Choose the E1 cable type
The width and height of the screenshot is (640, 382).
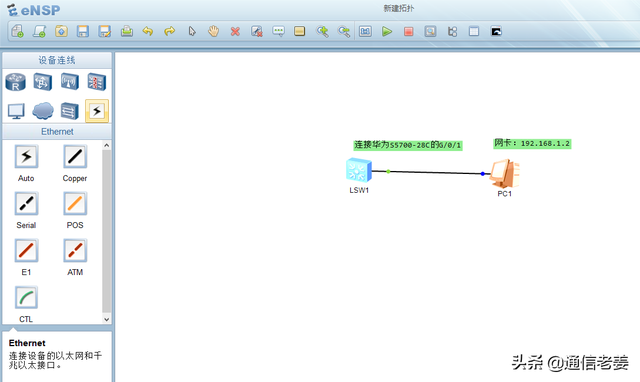(26, 250)
